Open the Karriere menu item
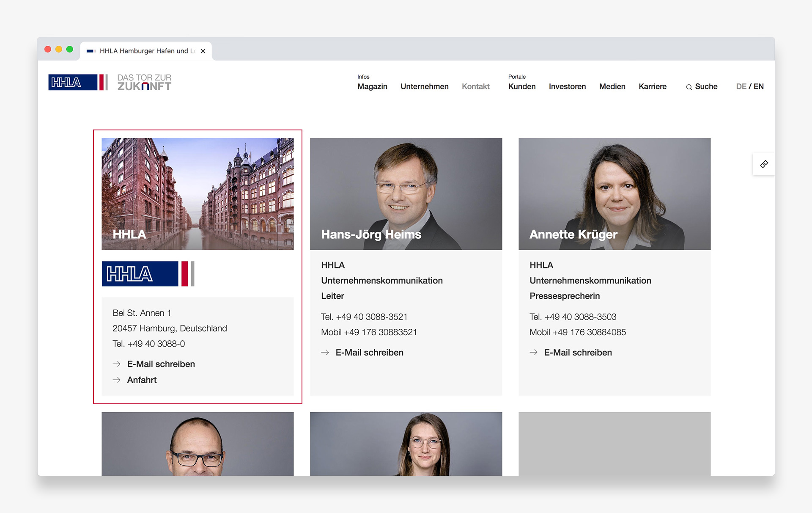The image size is (812, 513). tap(652, 86)
